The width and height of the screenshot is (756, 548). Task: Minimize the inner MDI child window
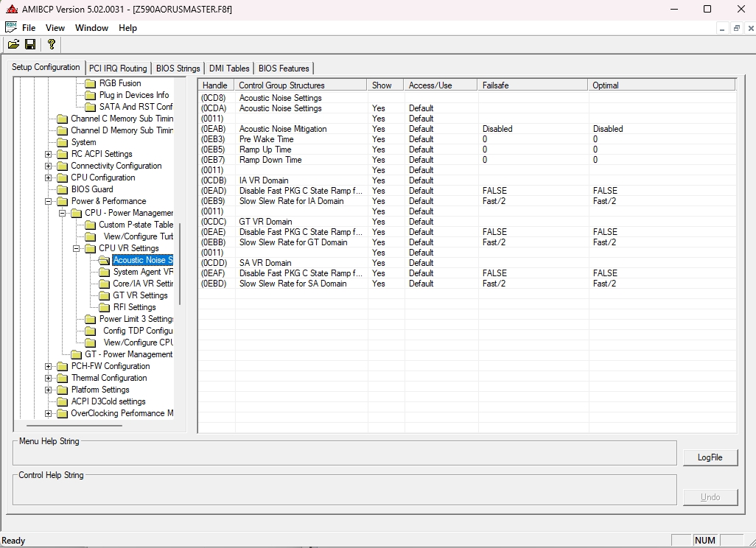click(x=722, y=29)
